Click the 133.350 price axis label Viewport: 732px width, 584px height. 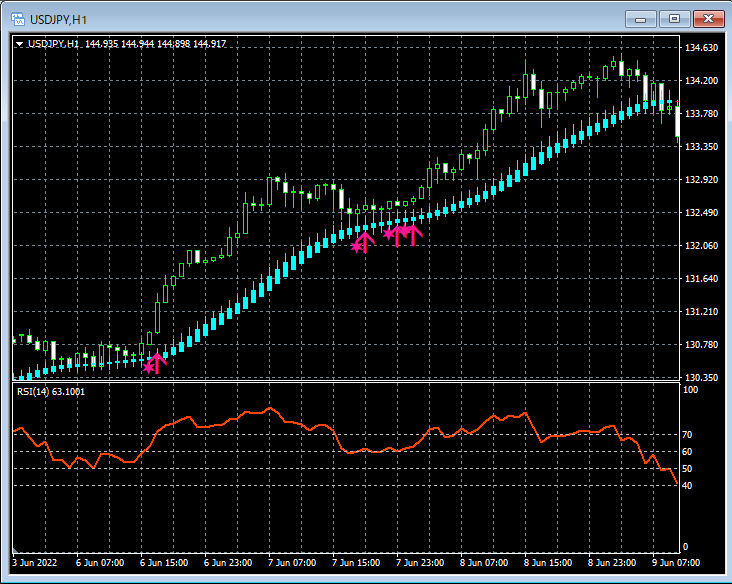click(701, 147)
